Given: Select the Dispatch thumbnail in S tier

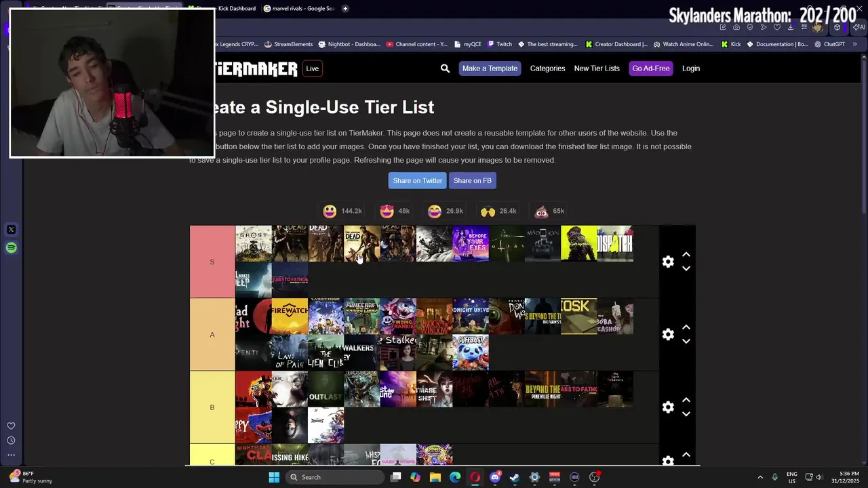Looking at the screenshot, I should point(615,243).
